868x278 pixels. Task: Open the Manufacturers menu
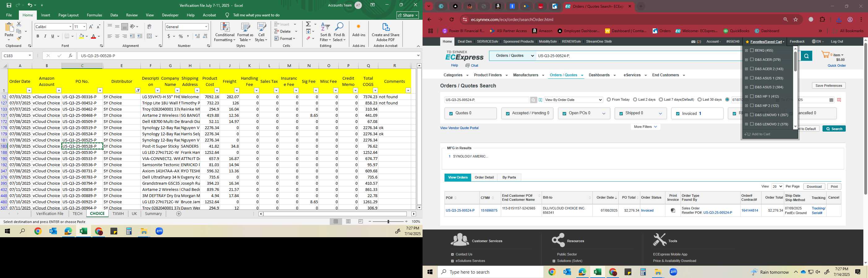pyautogui.click(x=528, y=75)
